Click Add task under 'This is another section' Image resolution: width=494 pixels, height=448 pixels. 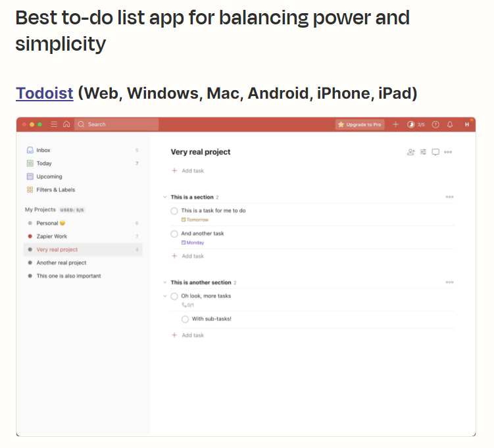point(188,336)
